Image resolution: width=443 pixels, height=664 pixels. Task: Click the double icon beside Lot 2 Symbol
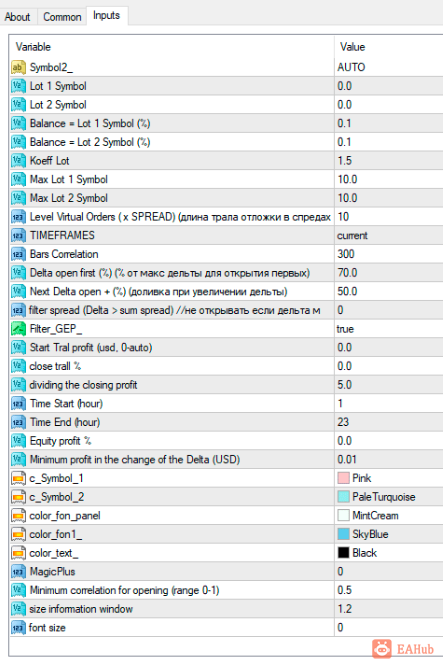coord(18,105)
